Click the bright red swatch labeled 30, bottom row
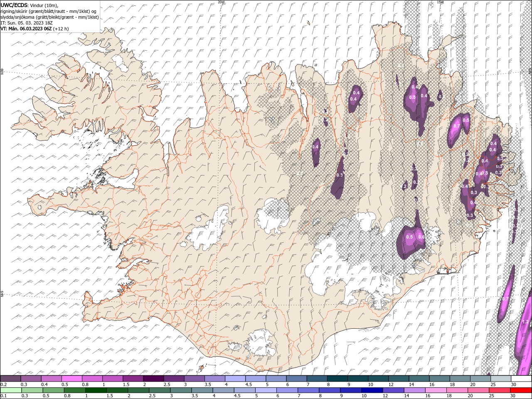This screenshot has width=532, height=399. tap(520, 390)
